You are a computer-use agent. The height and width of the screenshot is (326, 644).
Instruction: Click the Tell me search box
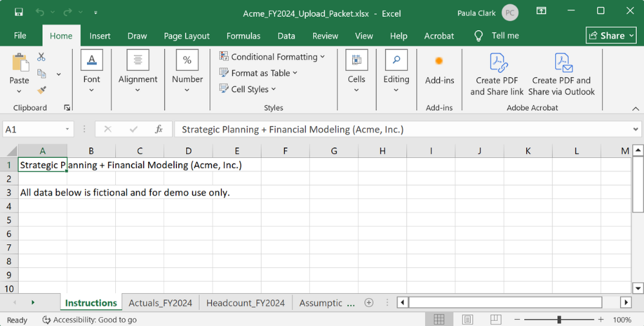click(497, 36)
